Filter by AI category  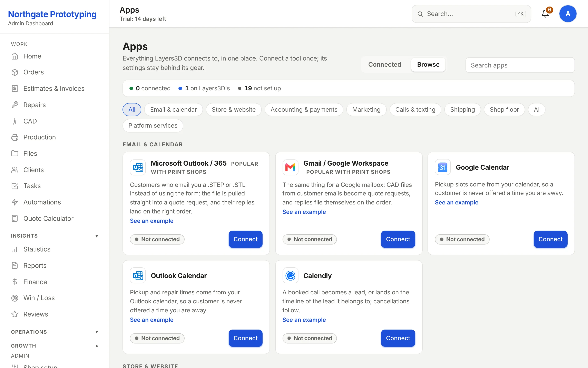point(537,110)
